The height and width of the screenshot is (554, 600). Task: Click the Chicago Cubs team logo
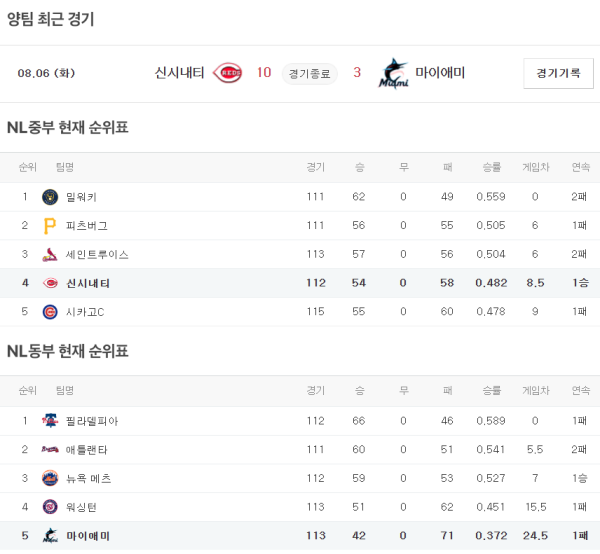tap(50, 312)
